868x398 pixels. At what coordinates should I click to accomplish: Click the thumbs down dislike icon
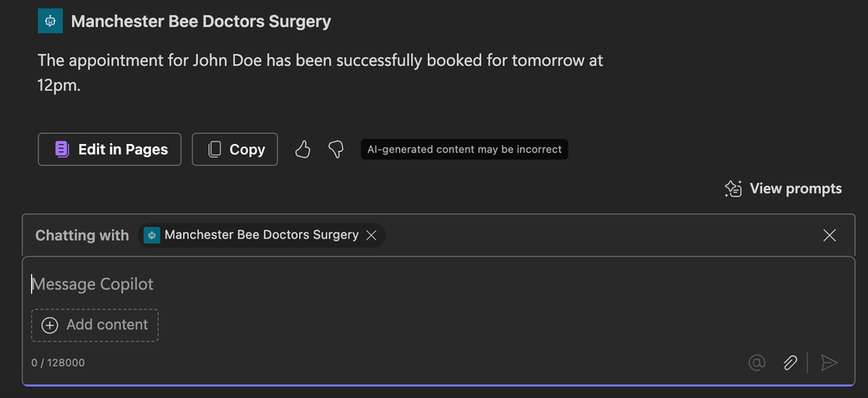[336, 149]
